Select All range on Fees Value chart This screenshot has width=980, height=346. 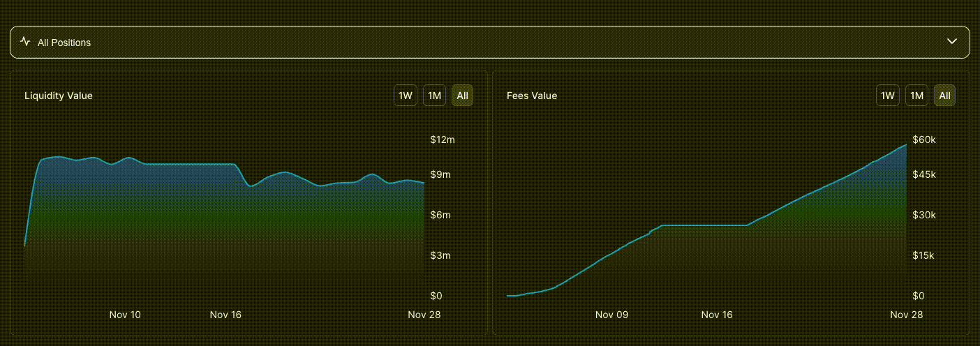tap(944, 96)
